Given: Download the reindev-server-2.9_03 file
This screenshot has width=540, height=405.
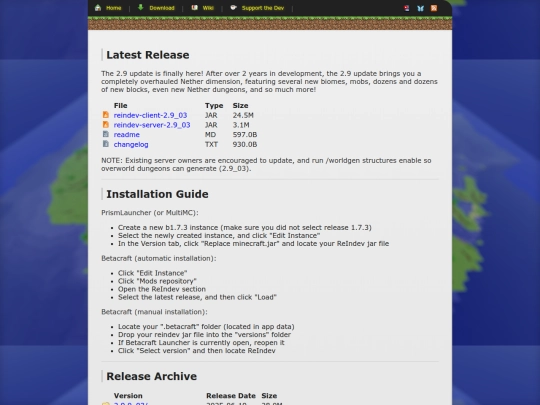Looking at the screenshot, I should pyautogui.click(x=152, y=125).
